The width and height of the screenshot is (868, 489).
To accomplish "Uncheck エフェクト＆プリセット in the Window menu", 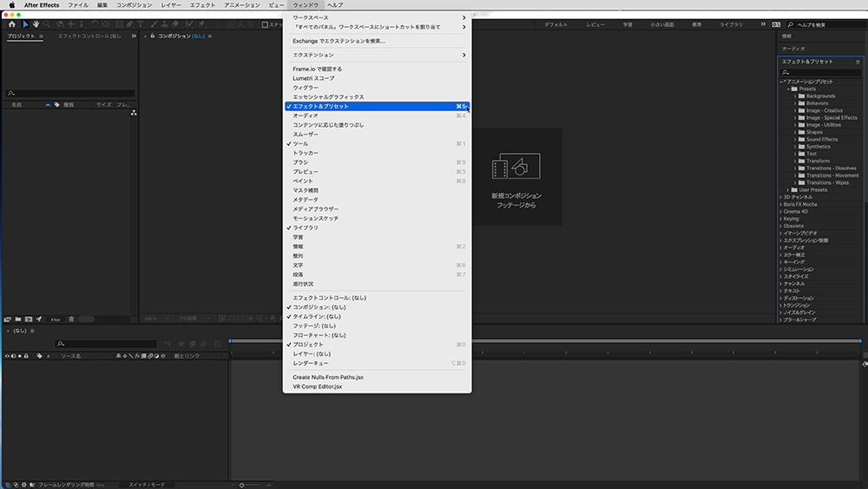I will click(x=321, y=106).
